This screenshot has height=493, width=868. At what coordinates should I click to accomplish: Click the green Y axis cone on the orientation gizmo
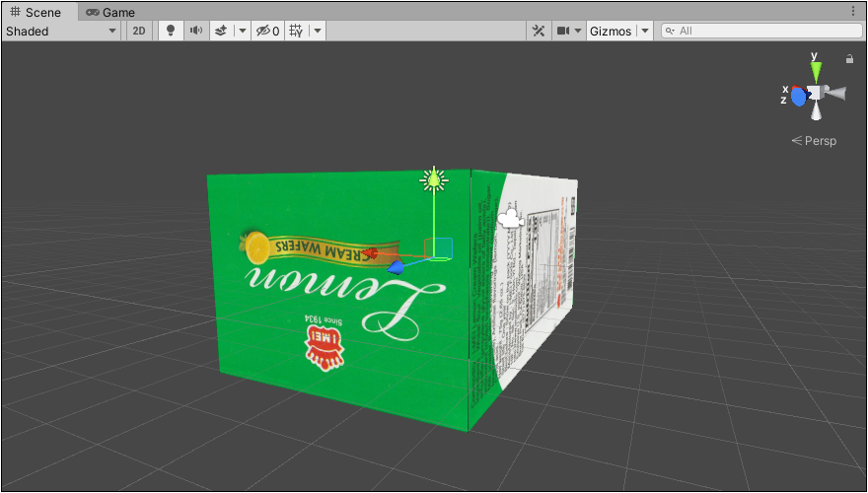815,71
